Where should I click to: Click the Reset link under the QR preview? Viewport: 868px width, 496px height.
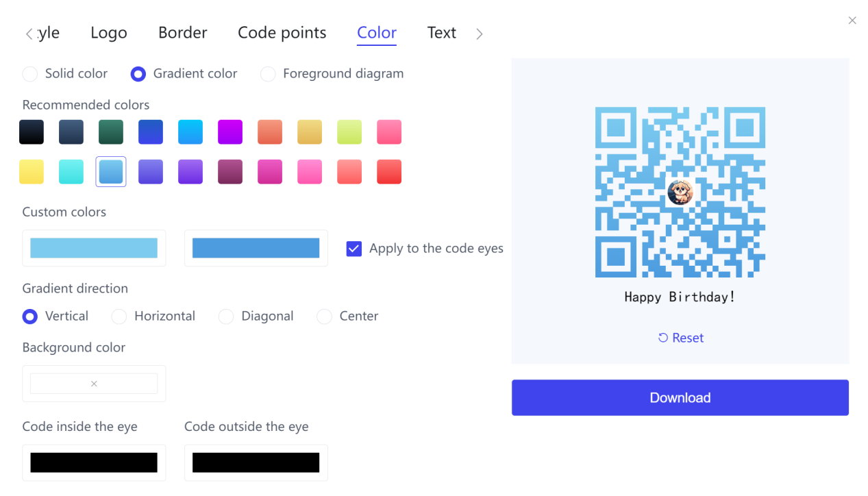(680, 338)
